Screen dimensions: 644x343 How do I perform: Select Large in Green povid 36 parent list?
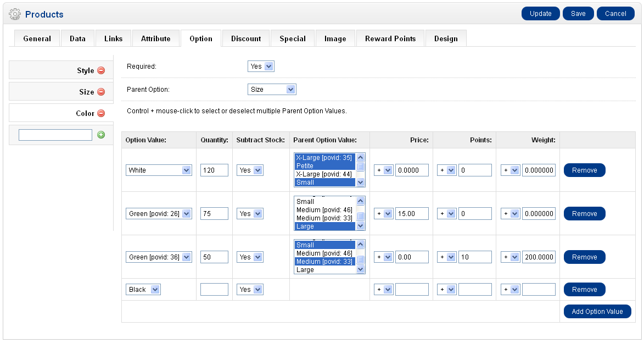pyautogui.click(x=325, y=270)
